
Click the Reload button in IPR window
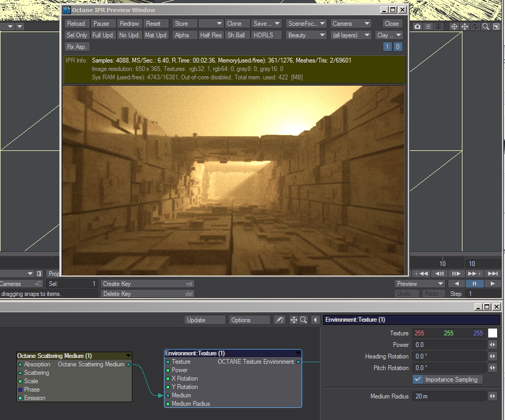point(76,24)
